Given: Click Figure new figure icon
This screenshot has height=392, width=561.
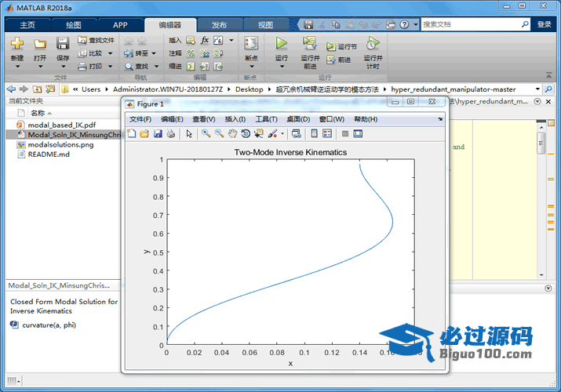Looking at the screenshot, I should point(132,133).
